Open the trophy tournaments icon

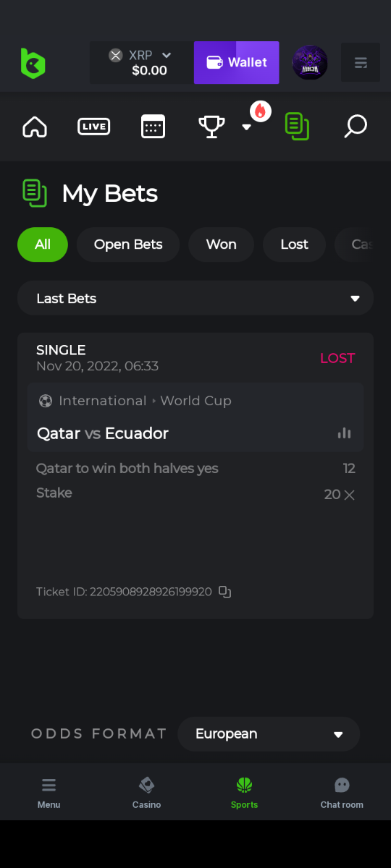coord(211,127)
